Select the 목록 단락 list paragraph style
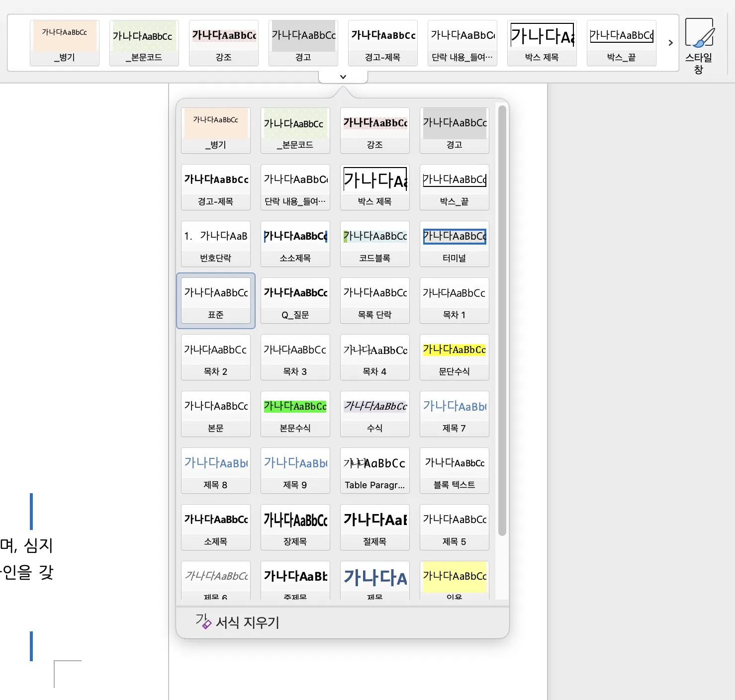 [x=375, y=301]
